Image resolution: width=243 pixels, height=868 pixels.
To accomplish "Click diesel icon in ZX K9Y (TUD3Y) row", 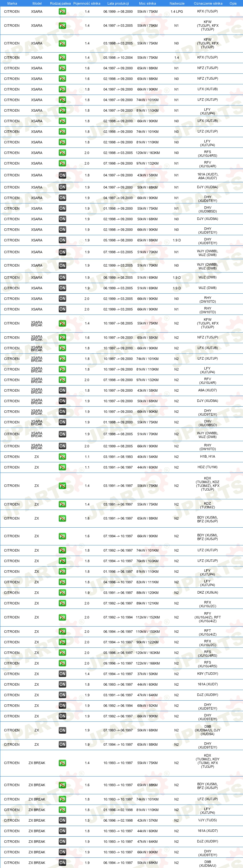I will click(62, 674).
